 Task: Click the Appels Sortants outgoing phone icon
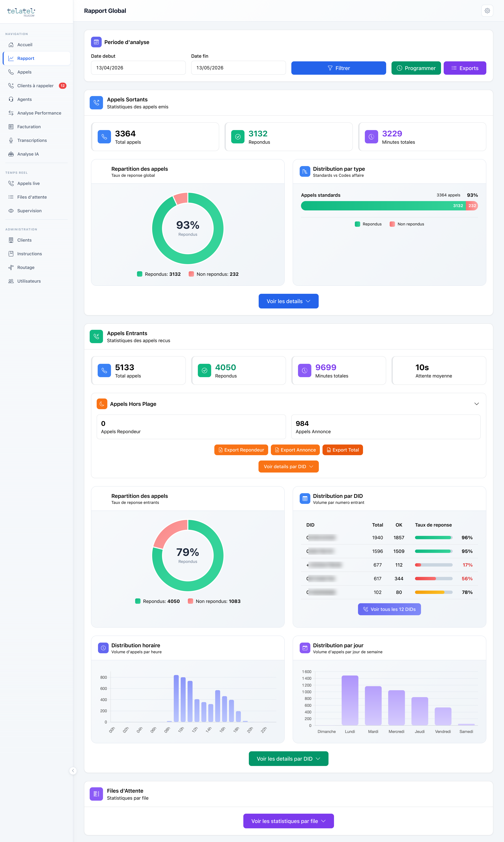pyautogui.click(x=96, y=103)
